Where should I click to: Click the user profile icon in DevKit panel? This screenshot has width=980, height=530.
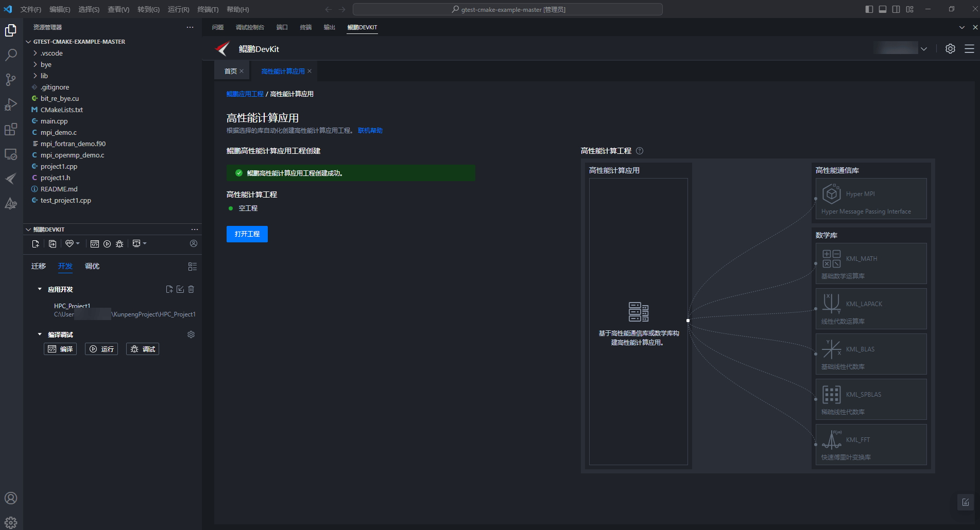pyautogui.click(x=194, y=243)
